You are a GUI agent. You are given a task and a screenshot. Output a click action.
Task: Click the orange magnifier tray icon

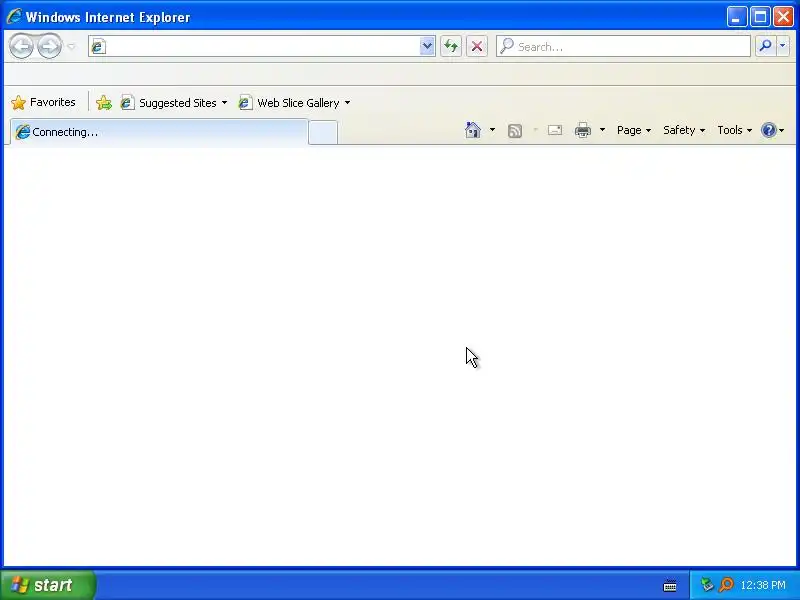(726, 584)
